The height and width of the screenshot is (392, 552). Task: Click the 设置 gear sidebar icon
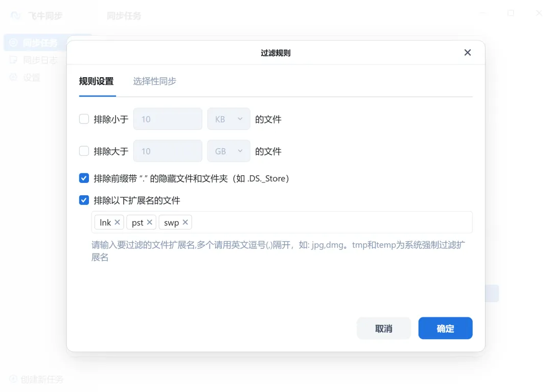[x=13, y=77]
